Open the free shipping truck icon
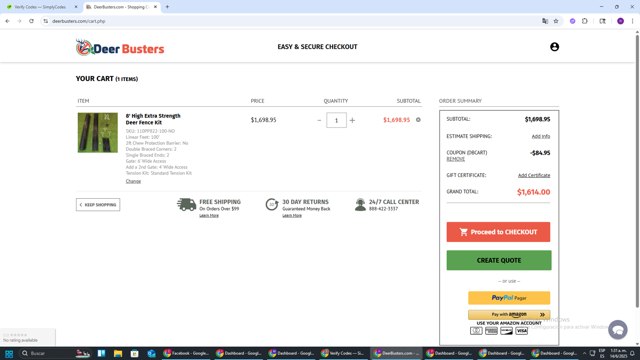 187,204
